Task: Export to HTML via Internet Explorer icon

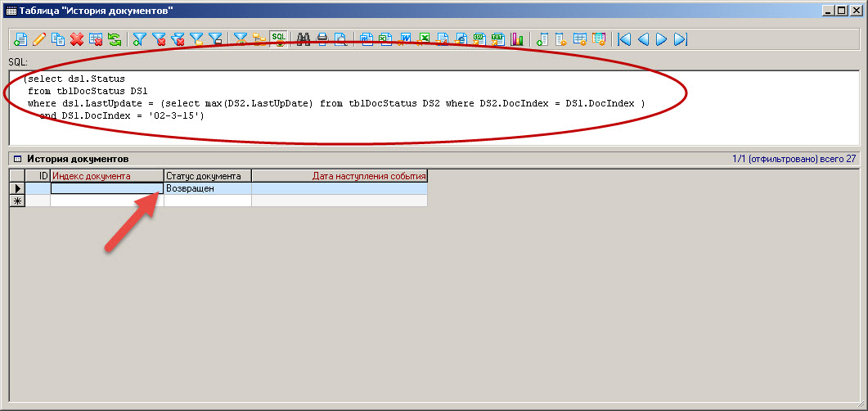Action: 461,39
